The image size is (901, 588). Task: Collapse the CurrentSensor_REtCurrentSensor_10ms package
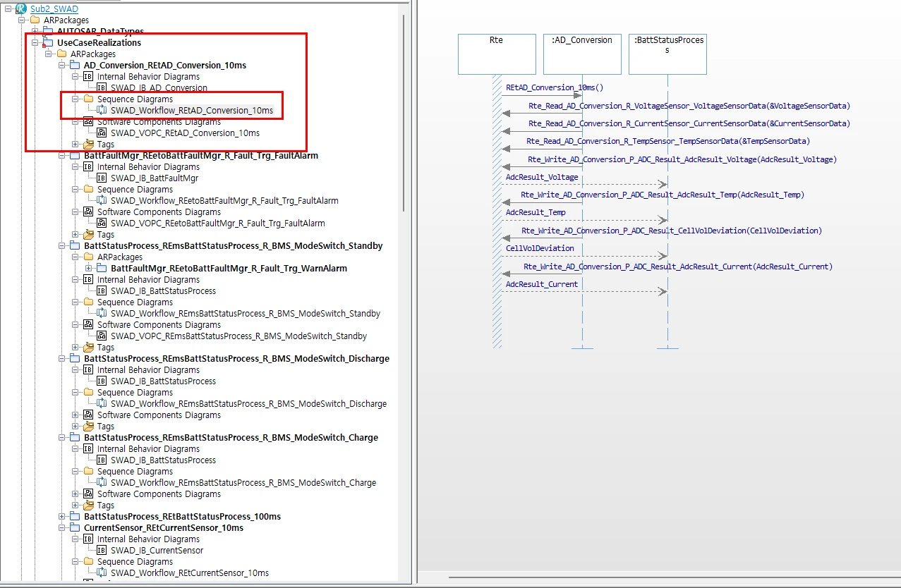(61, 528)
